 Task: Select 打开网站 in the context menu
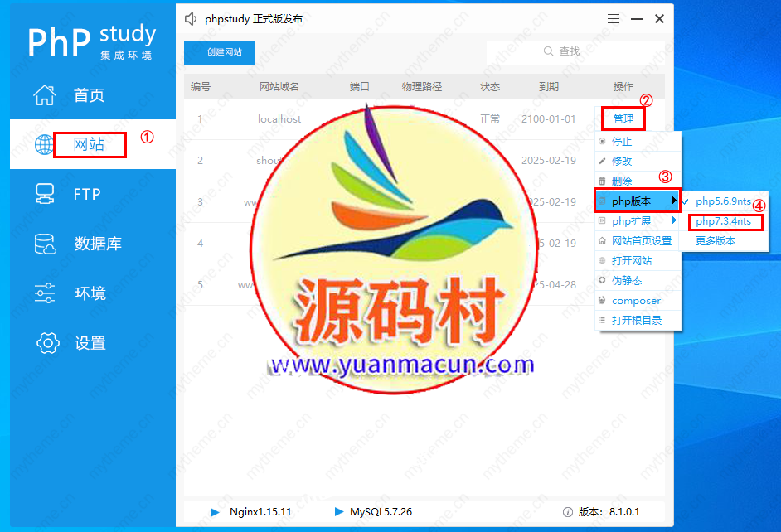(x=630, y=260)
